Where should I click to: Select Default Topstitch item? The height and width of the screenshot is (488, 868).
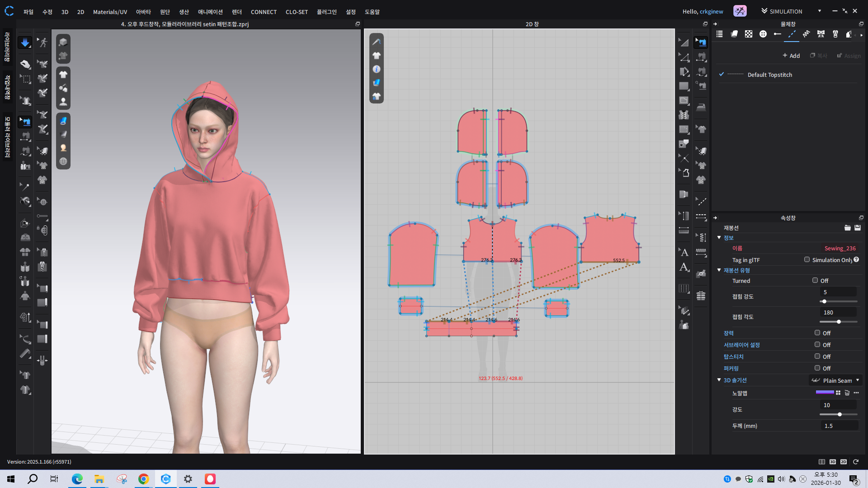(769, 75)
